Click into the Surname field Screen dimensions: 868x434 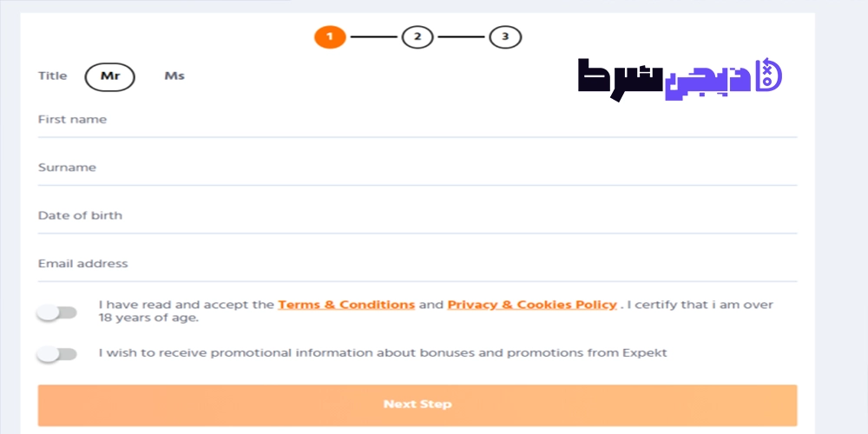[x=418, y=170]
